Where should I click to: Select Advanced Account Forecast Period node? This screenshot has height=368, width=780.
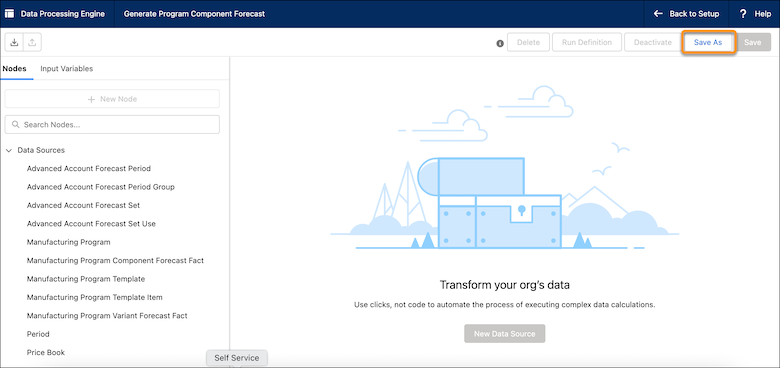tap(89, 169)
